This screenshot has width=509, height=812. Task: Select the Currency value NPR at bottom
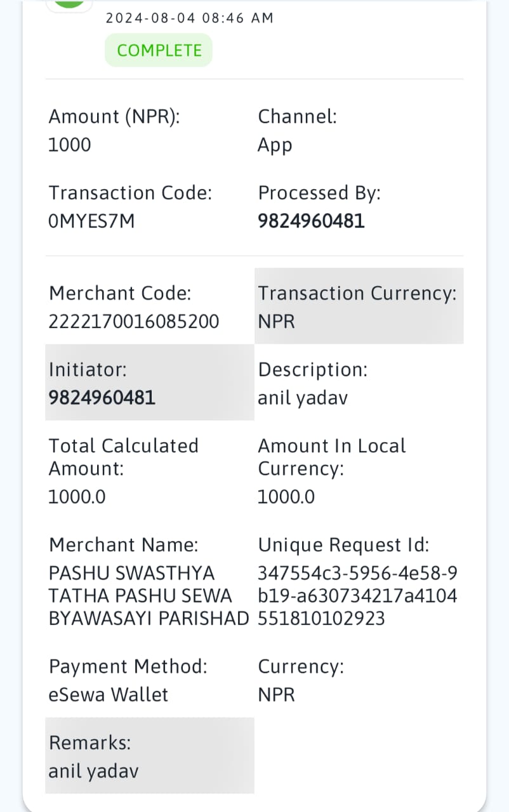[277, 695]
